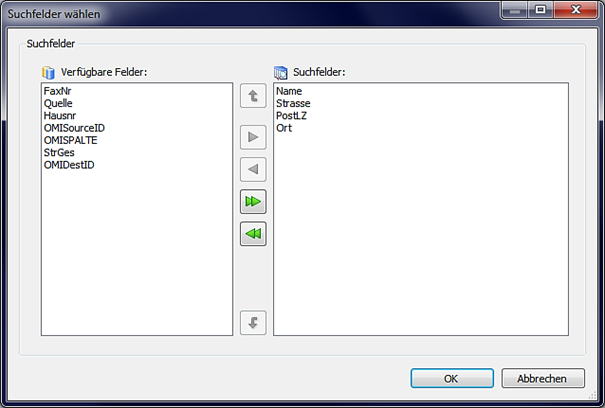This screenshot has height=408, width=605.
Task: Click the move-down arrow button
Action: click(253, 323)
